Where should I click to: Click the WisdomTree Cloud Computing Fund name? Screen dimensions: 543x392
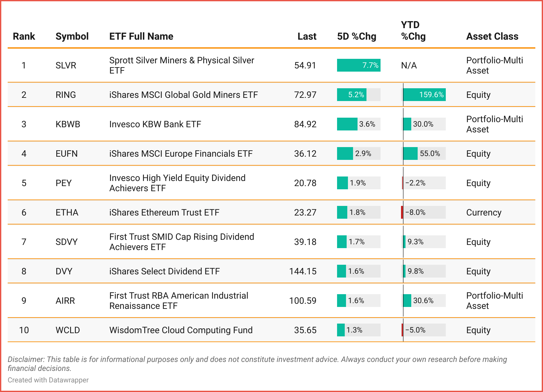coord(181,330)
